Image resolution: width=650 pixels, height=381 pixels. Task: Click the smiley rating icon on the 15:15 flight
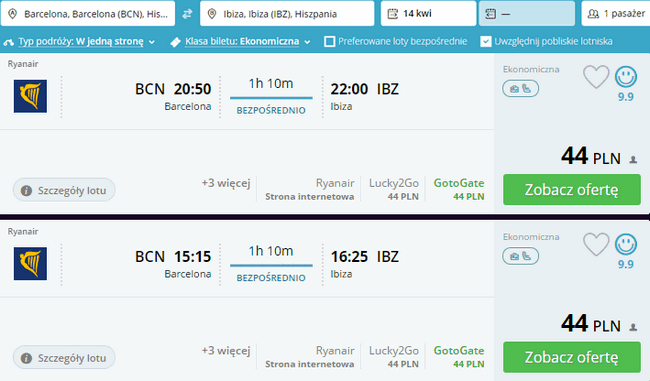pyautogui.click(x=626, y=244)
